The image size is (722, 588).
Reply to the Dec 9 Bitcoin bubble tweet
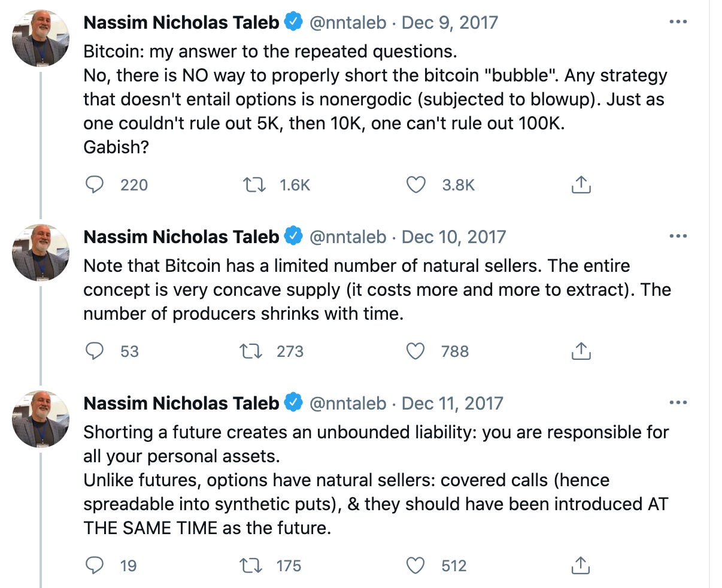[95, 185]
